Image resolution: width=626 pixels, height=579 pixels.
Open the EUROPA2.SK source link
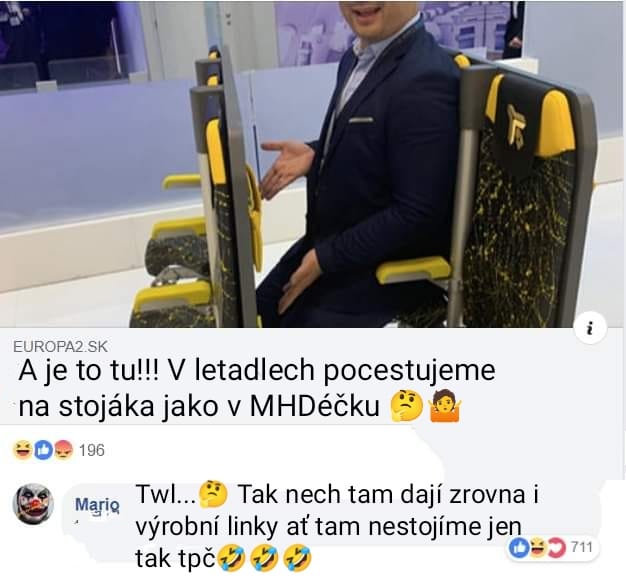[x=61, y=347]
